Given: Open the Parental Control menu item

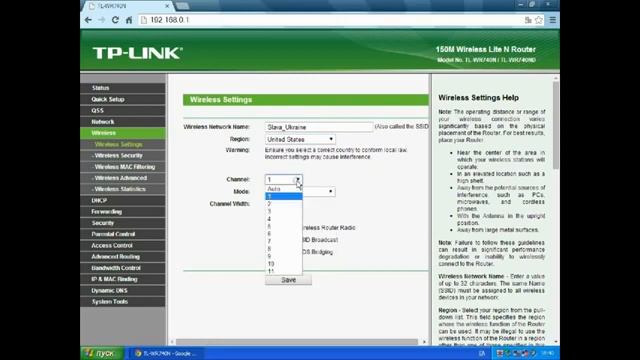Looking at the screenshot, I should [x=123, y=234].
